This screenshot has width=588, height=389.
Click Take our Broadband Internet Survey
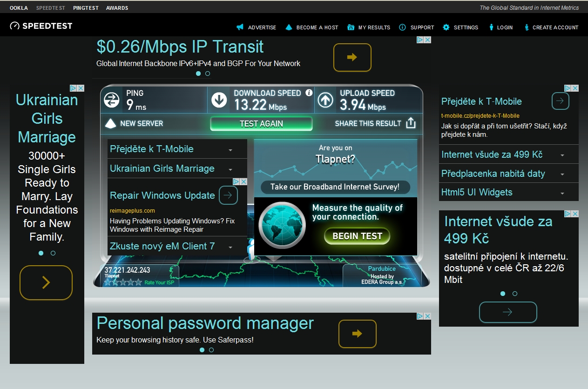[x=335, y=187]
